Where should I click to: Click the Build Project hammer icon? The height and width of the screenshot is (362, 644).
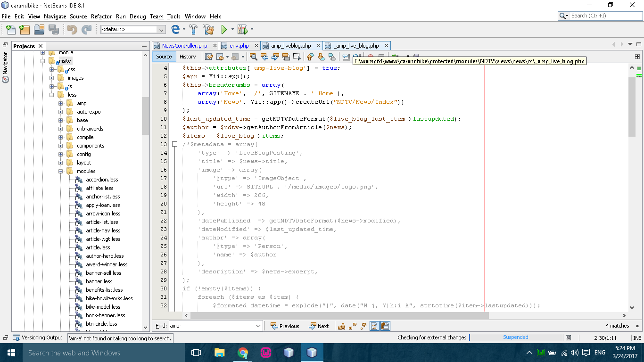pyautogui.click(x=193, y=30)
